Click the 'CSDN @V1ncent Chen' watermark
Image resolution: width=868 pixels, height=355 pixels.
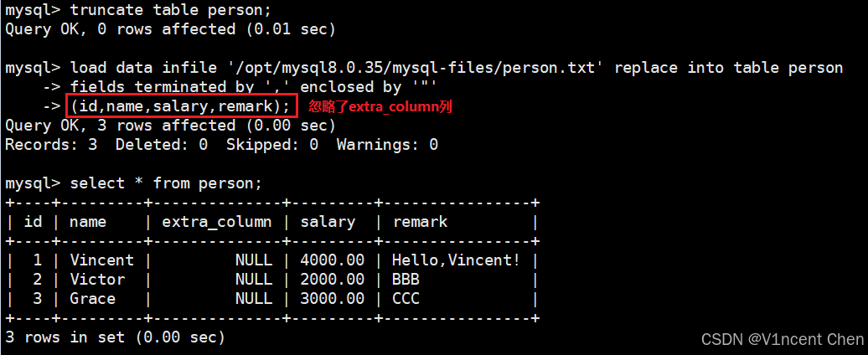pyautogui.click(x=782, y=338)
